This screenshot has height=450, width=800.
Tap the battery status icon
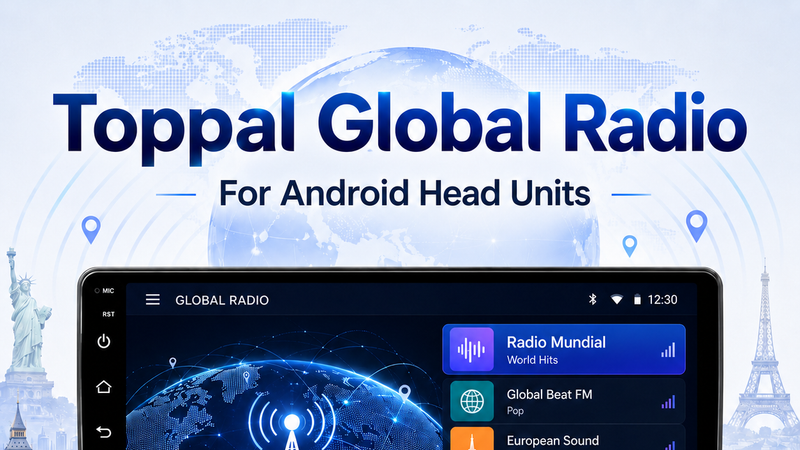point(637,299)
